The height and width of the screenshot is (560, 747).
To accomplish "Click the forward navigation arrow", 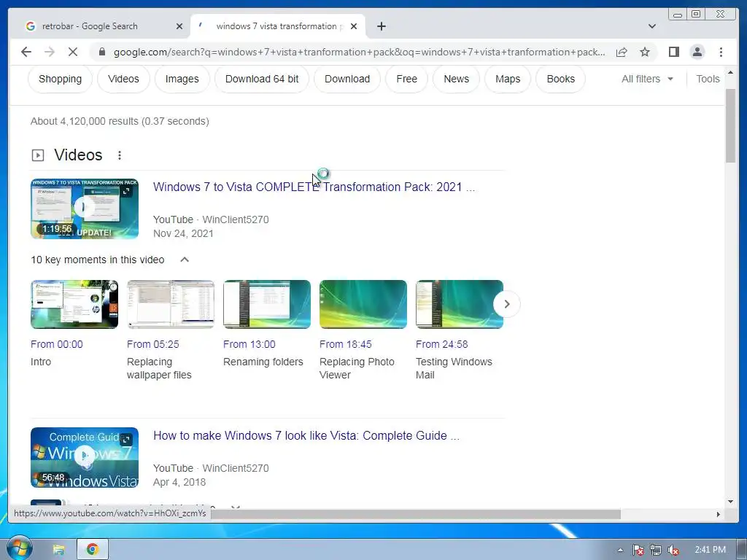I will coord(50,52).
